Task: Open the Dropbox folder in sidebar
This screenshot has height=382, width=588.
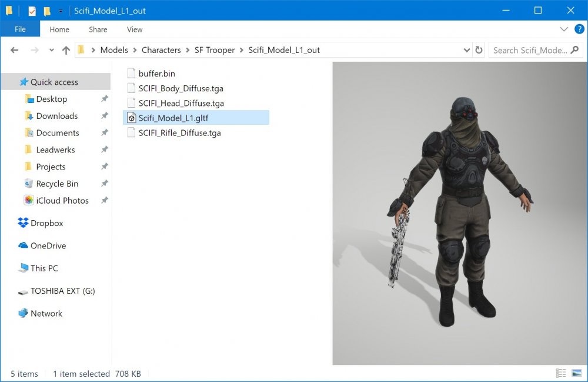Action: [x=46, y=223]
